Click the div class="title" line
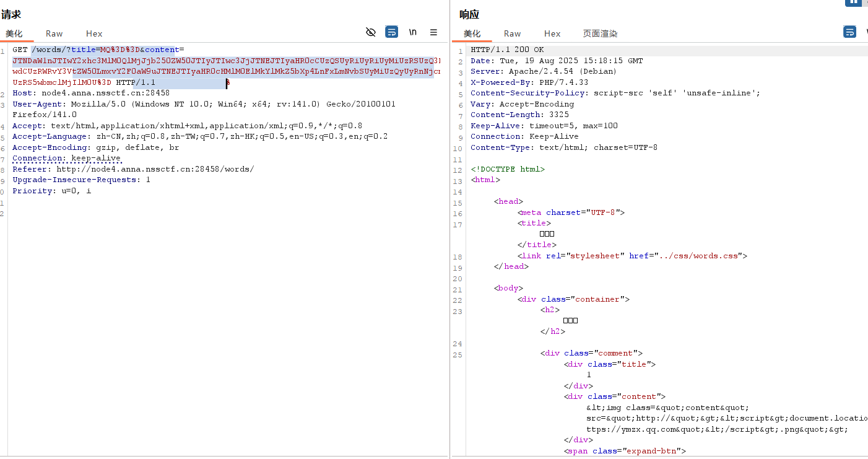868x459 pixels. pyautogui.click(x=610, y=364)
